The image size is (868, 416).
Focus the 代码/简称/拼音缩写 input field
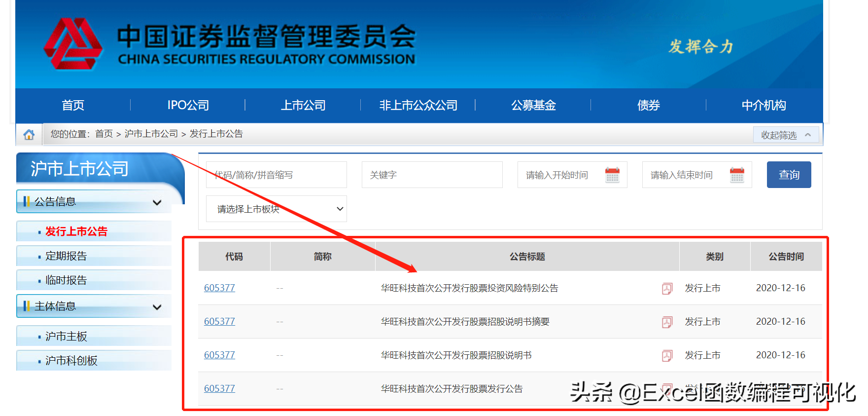click(277, 175)
